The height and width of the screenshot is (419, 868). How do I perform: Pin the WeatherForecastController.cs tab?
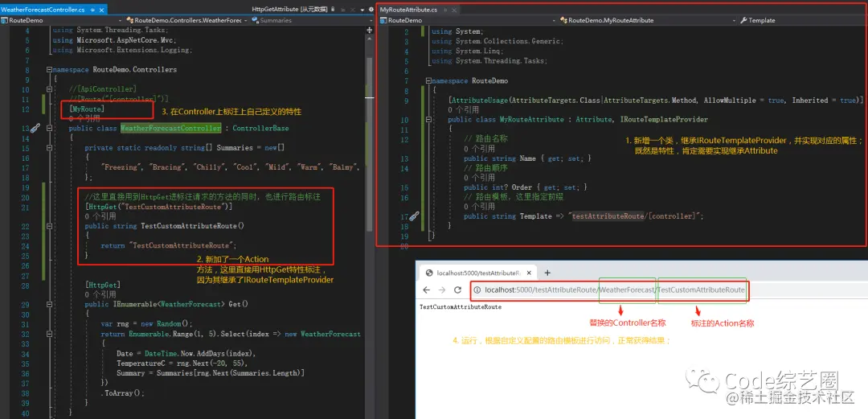pyautogui.click(x=92, y=10)
